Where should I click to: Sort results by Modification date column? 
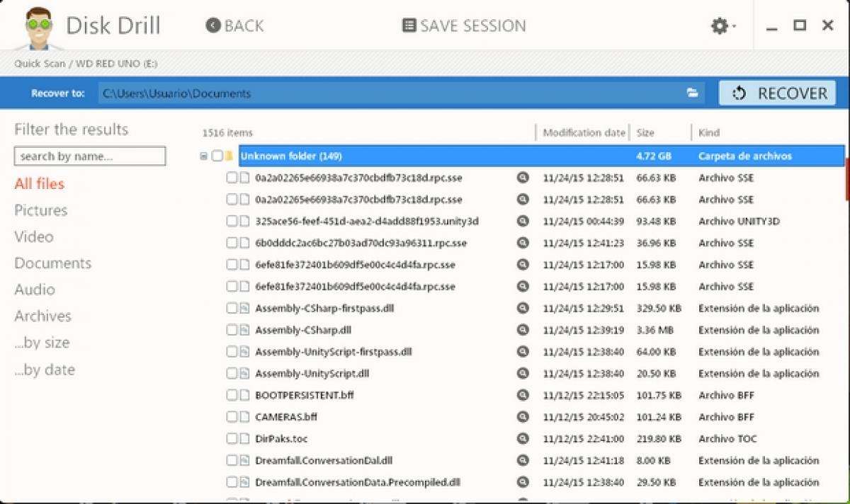point(584,132)
